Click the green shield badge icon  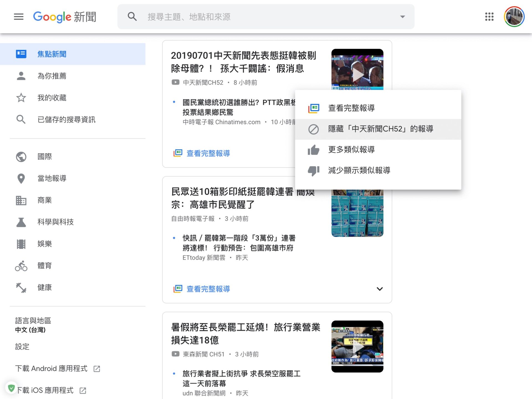11,388
